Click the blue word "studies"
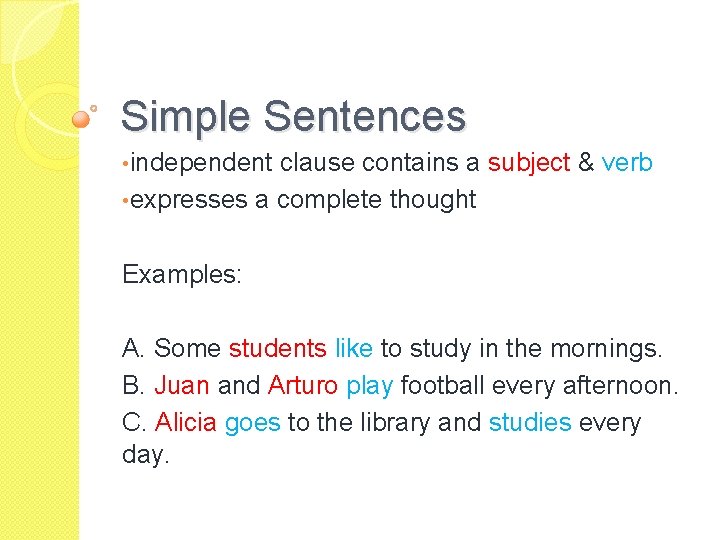 [x=530, y=422]
